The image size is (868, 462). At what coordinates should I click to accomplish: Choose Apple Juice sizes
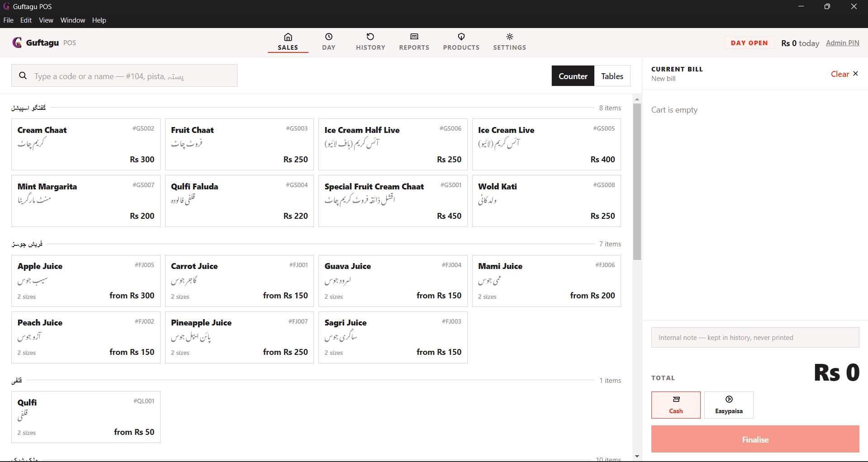[x=86, y=281]
